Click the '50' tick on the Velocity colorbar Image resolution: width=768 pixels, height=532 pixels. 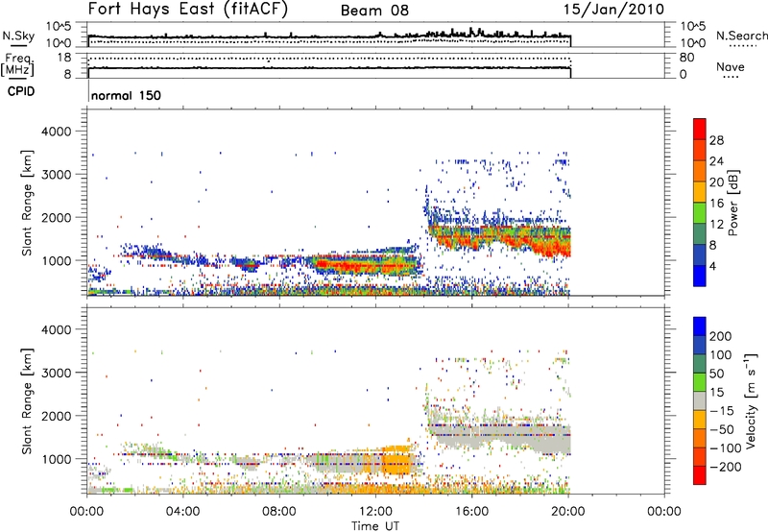pyautogui.click(x=717, y=374)
